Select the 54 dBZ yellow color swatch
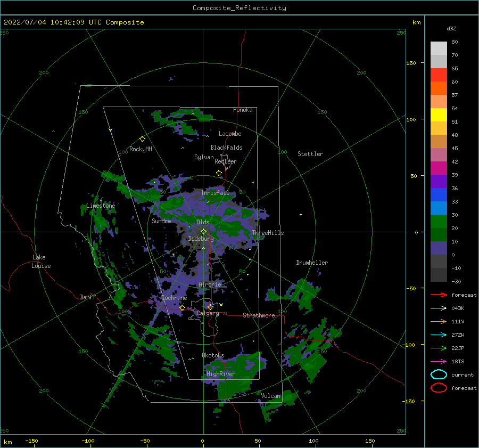Screen dimensions: 479x448 (439, 115)
